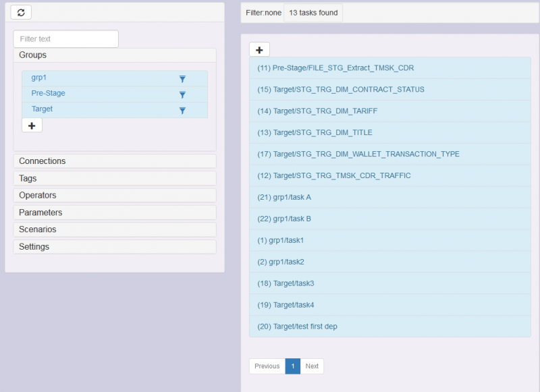540x392 pixels.
Task: Select the Target group
Action: [x=115, y=110]
